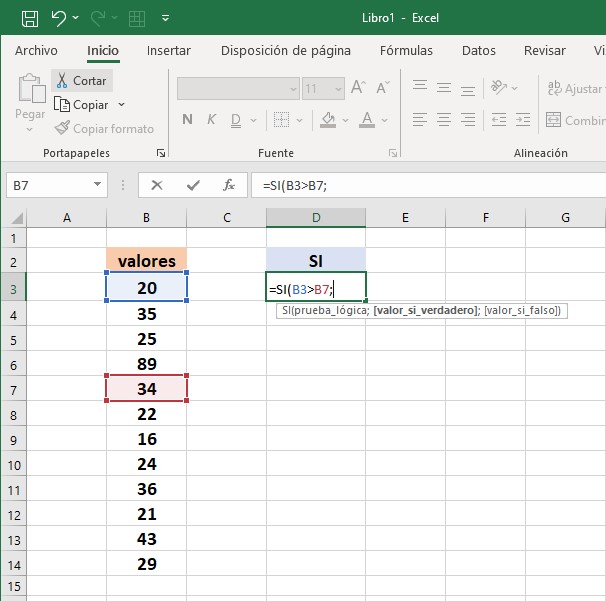Open the Archivo tab

[36, 51]
